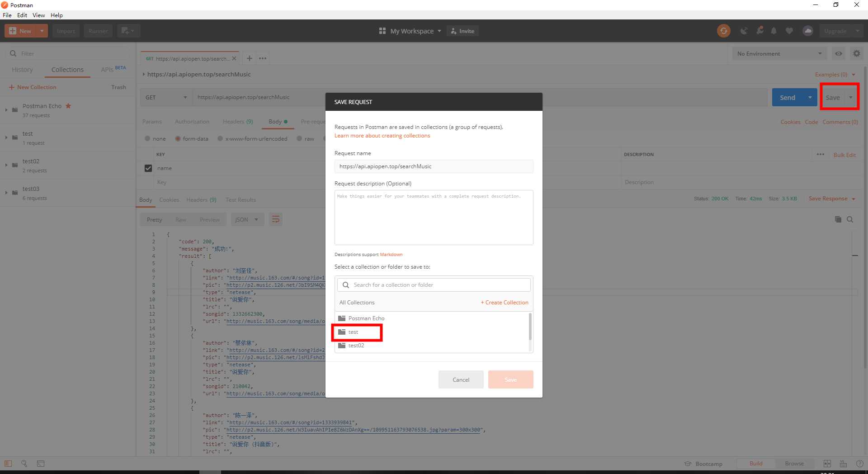Open notifications bell icon
The width and height of the screenshot is (868, 474).
click(x=774, y=31)
